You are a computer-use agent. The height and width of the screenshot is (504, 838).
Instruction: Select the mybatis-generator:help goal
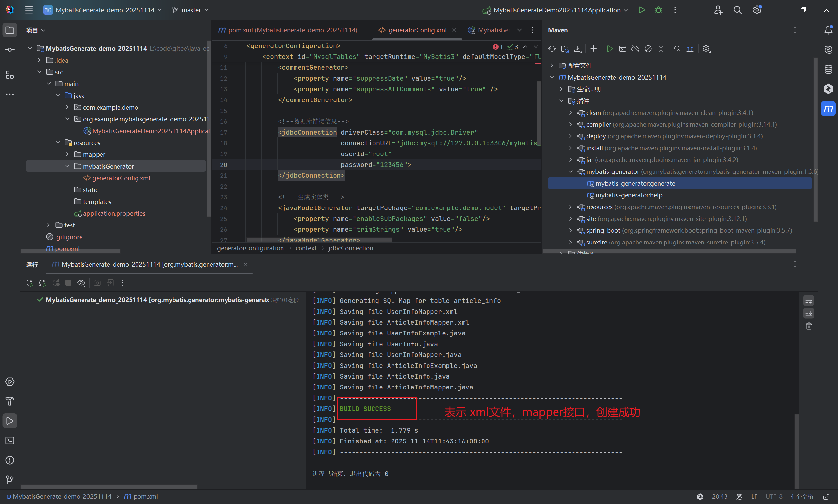pos(628,195)
